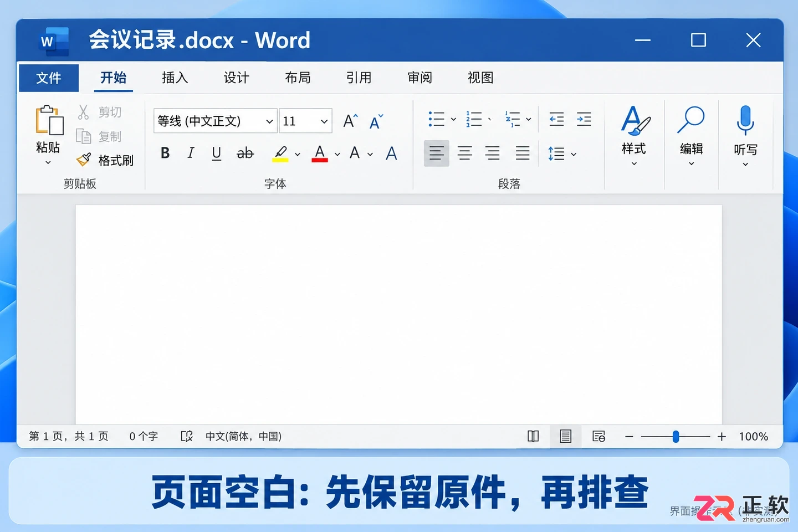Click the Word logo in title bar

tap(54, 42)
